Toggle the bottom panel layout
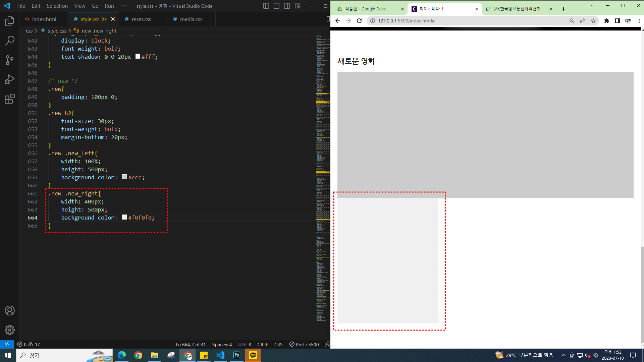The width and height of the screenshot is (644, 362). [x=276, y=6]
